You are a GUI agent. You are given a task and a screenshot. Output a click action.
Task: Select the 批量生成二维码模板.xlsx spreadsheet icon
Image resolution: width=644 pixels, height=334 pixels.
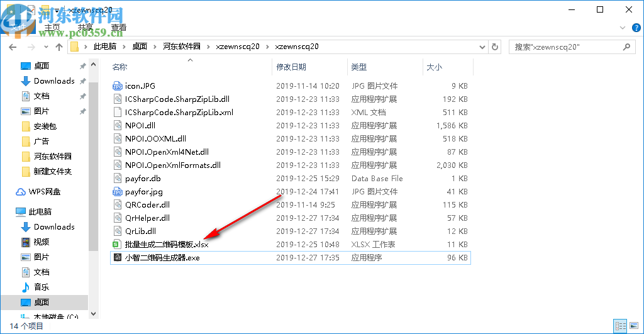coord(116,245)
